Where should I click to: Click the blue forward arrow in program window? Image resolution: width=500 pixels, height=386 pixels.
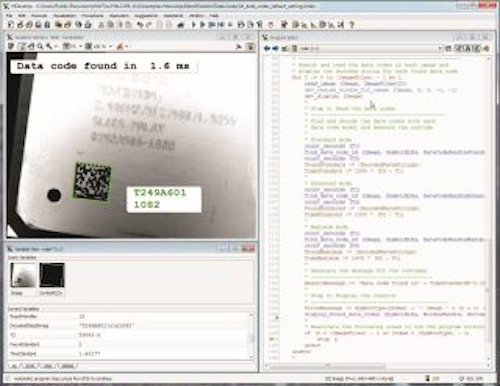coord(275,49)
